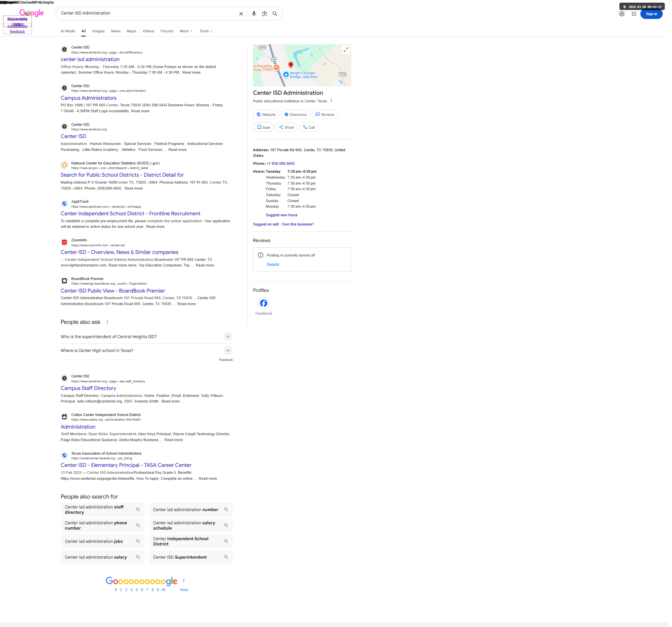672x627 pixels.
Task: Click the Directions button in knowledge panel
Action: 295,115
